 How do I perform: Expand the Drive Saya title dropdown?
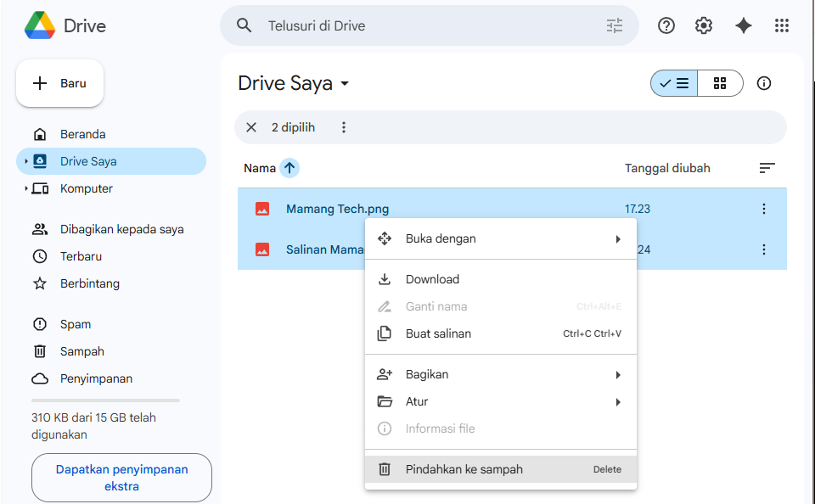pyautogui.click(x=345, y=83)
